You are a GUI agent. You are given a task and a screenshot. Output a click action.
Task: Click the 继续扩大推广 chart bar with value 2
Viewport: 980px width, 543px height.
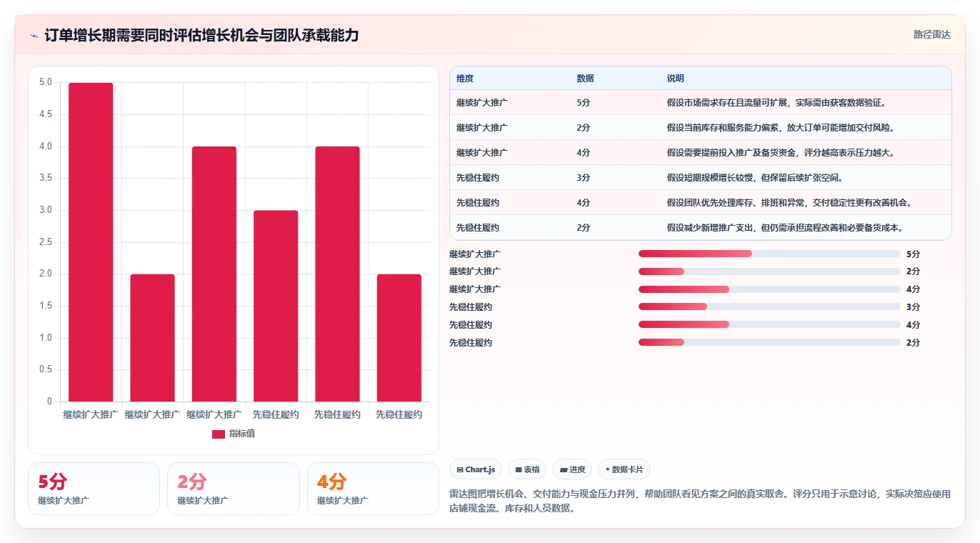click(152, 338)
